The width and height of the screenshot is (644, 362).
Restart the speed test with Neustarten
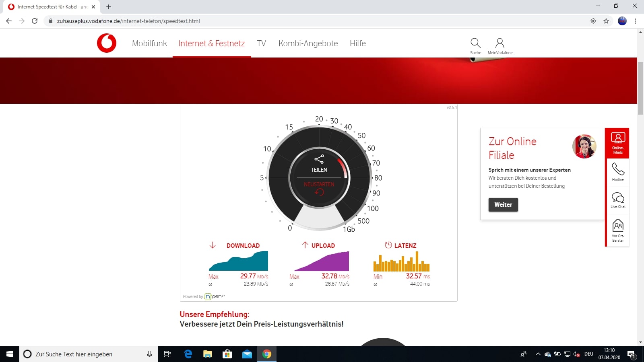point(319,188)
